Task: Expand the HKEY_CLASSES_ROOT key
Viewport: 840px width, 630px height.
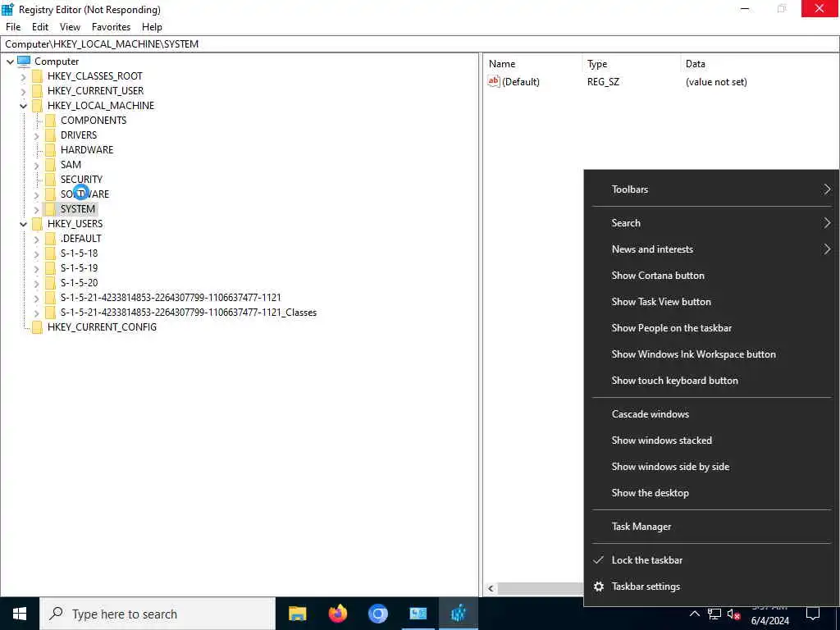Action: tap(23, 76)
